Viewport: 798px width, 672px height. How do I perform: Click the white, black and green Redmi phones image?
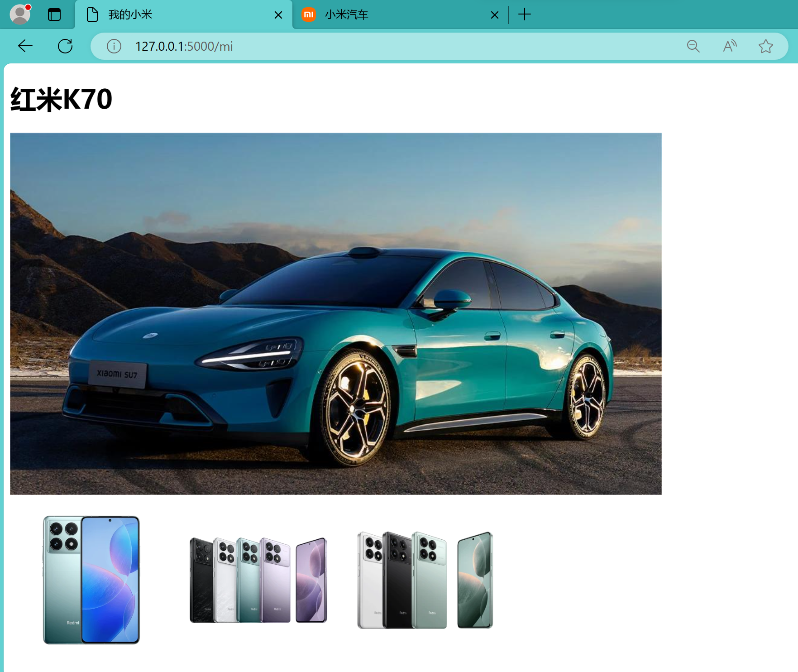[x=425, y=580]
